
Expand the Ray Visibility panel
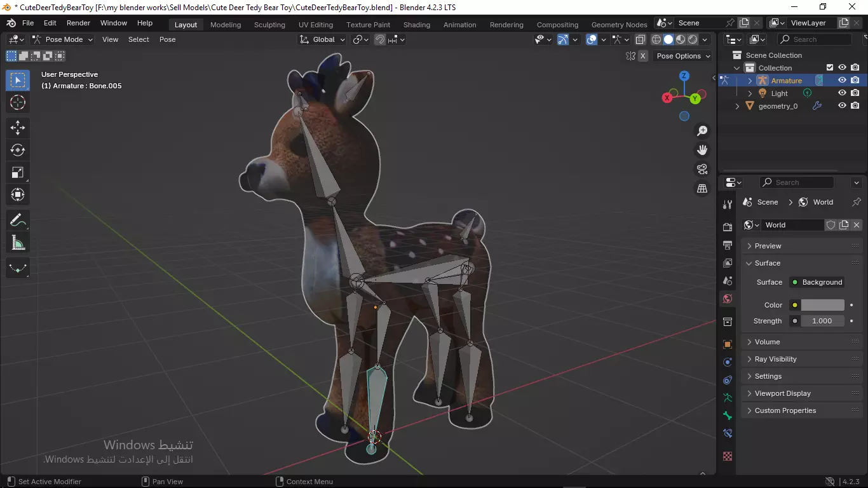803,359
